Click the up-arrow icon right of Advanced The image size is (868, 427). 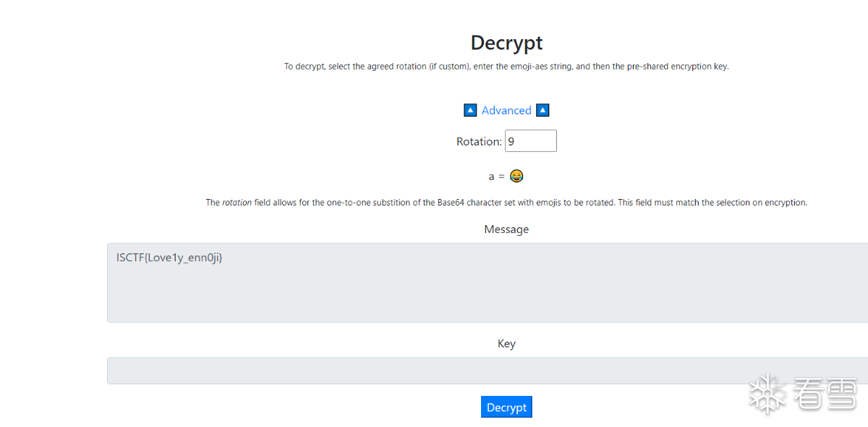(x=542, y=110)
